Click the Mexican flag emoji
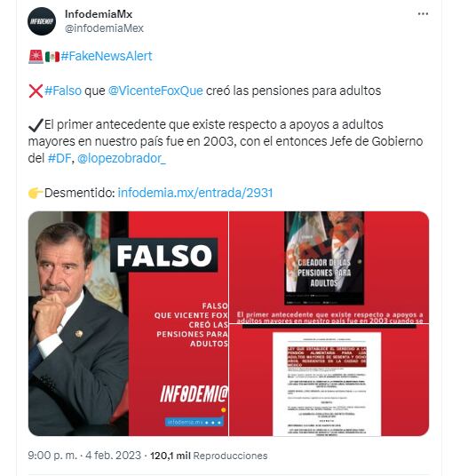The width and height of the screenshot is (452, 476). [x=52, y=57]
